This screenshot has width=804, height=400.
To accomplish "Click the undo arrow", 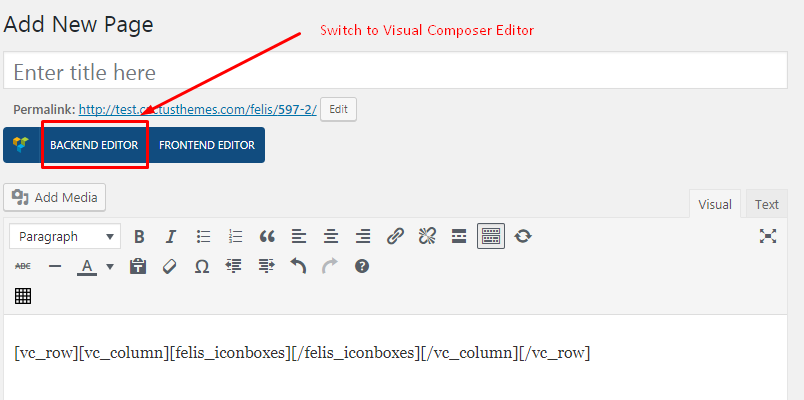I will (298, 266).
